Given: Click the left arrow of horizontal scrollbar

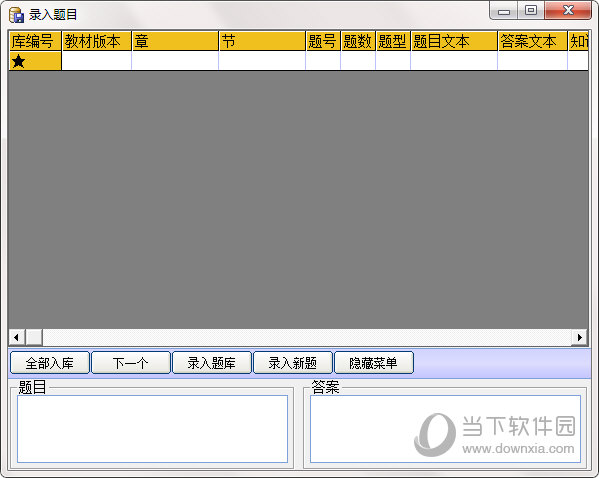Looking at the screenshot, I should [x=16, y=337].
